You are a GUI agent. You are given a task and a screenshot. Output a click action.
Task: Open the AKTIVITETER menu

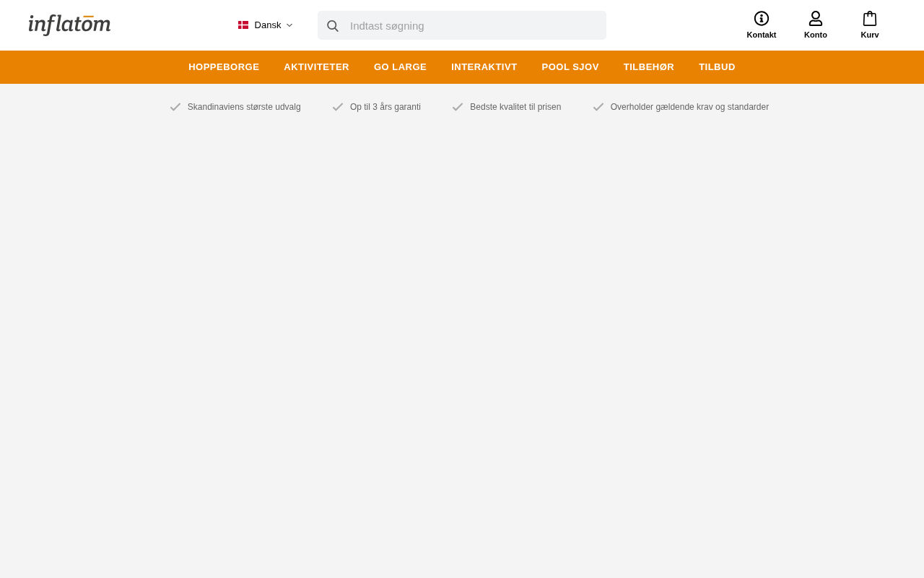pyautogui.click(x=316, y=67)
